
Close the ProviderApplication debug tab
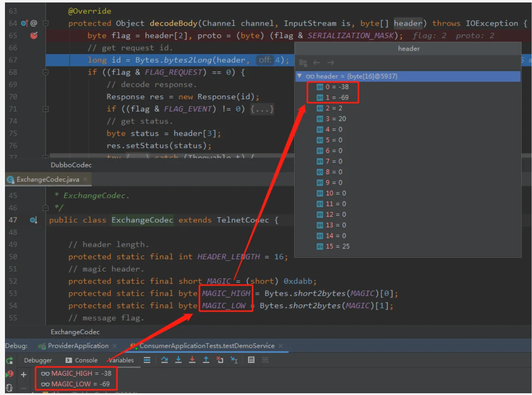pos(114,346)
